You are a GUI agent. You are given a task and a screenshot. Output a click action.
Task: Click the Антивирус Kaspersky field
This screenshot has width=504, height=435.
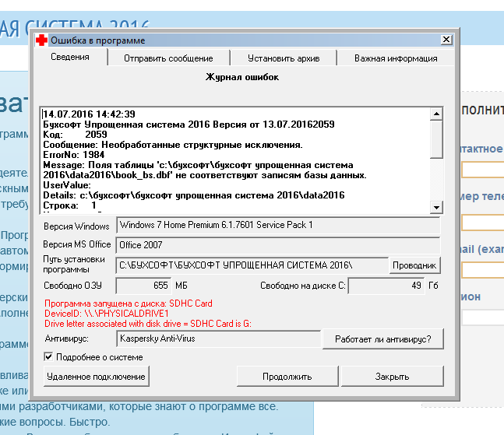pos(218,339)
